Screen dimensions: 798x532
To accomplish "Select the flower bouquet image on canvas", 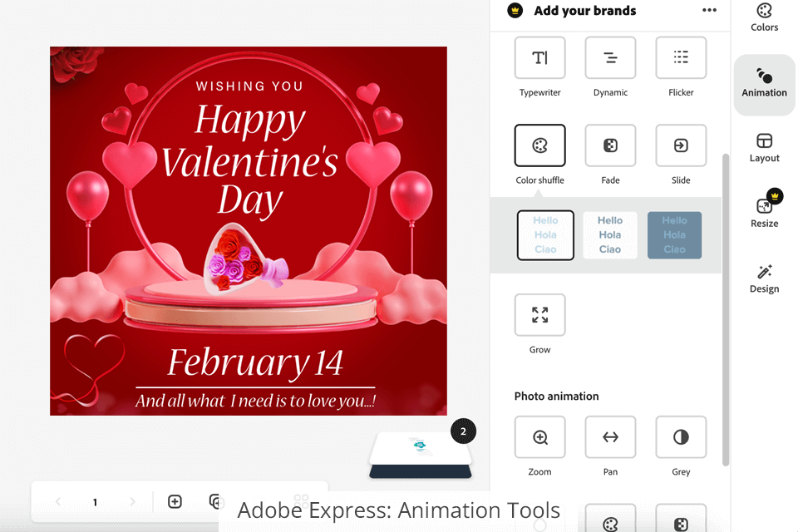I will tap(244, 259).
